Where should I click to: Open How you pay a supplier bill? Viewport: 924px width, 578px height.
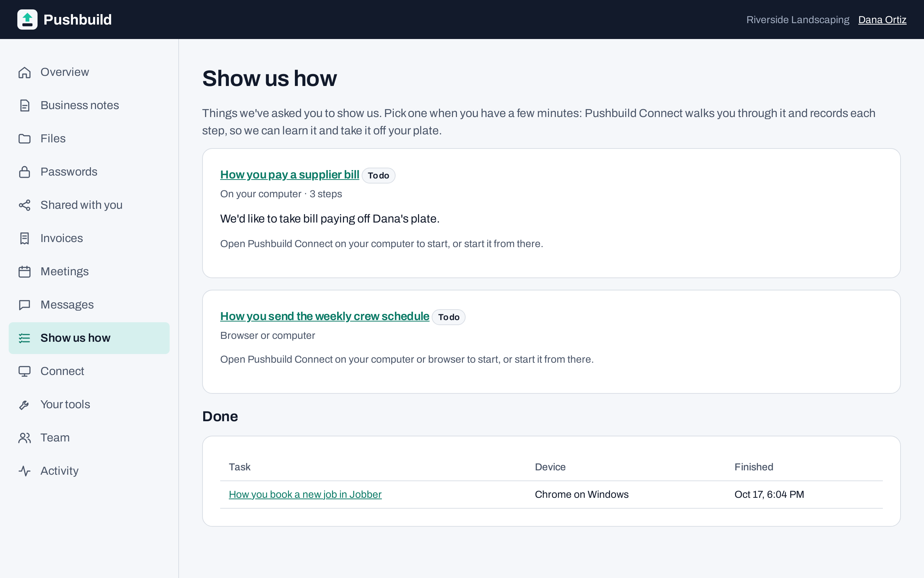(289, 175)
